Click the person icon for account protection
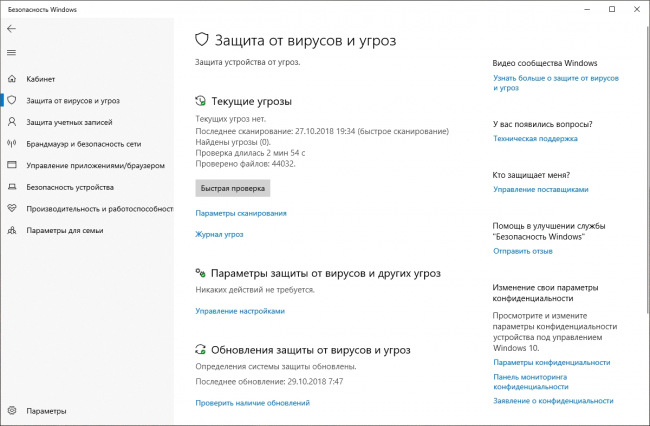650x426 pixels. [x=12, y=122]
